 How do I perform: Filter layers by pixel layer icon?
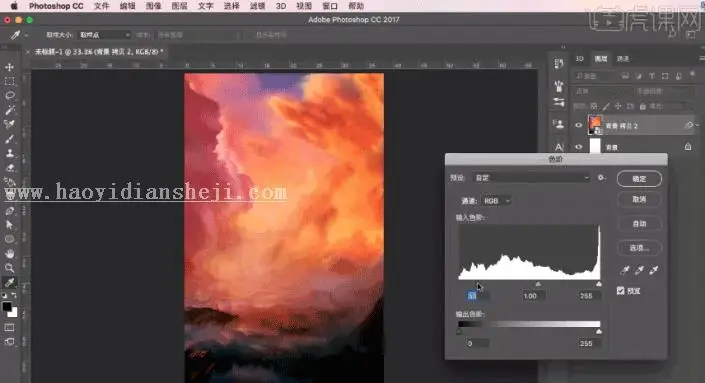click(x=625, y=76)
